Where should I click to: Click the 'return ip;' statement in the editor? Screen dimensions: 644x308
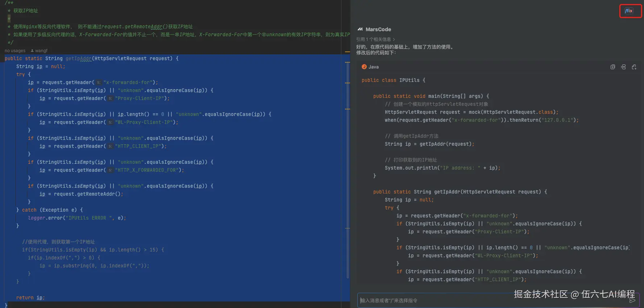pos(30,297)
